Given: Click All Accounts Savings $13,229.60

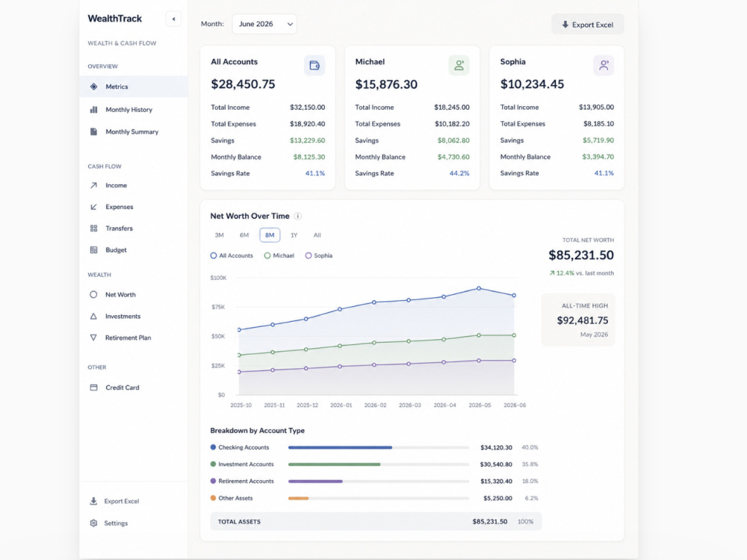Looking at the screenshot, I should click(307, 140).
